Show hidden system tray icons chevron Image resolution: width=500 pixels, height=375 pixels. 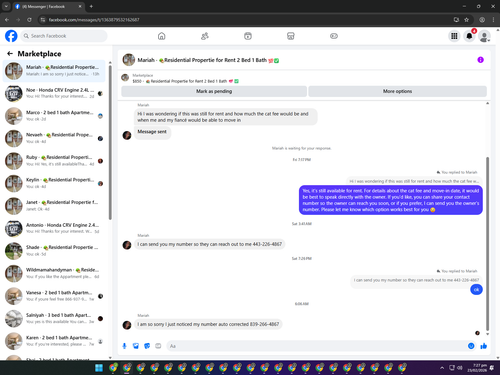(442, 368)
